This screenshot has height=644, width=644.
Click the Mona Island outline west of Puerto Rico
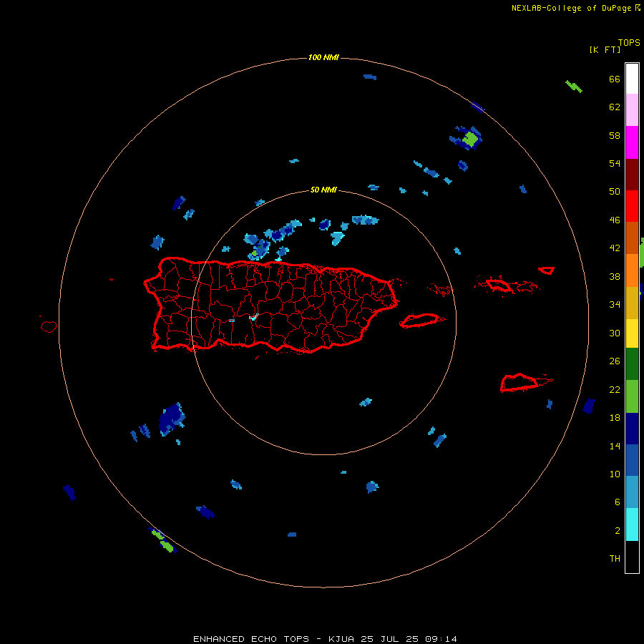pos(49,326)
